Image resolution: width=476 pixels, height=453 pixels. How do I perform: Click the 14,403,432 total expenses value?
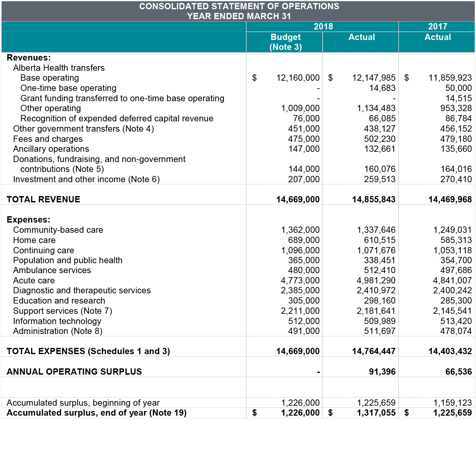coord(450,351)
